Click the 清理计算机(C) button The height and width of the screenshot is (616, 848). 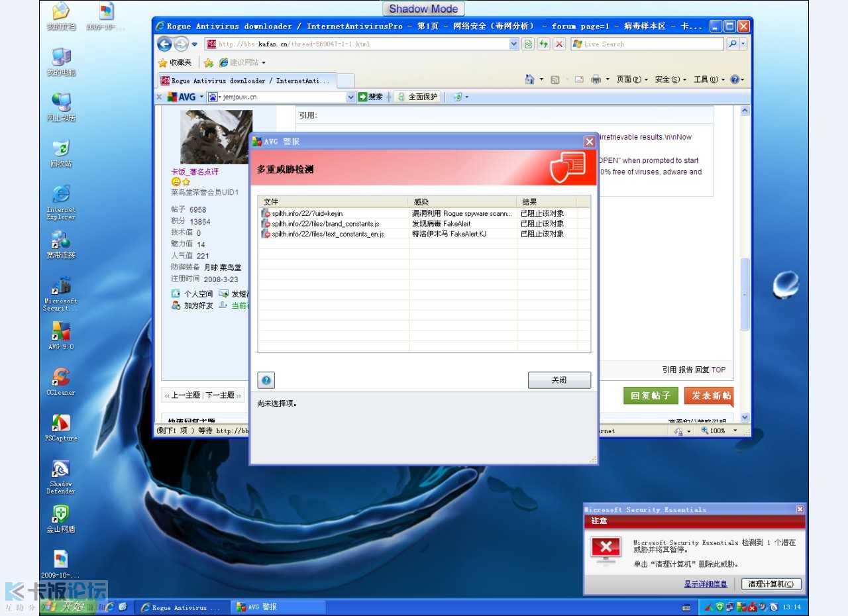click(771, 584)
